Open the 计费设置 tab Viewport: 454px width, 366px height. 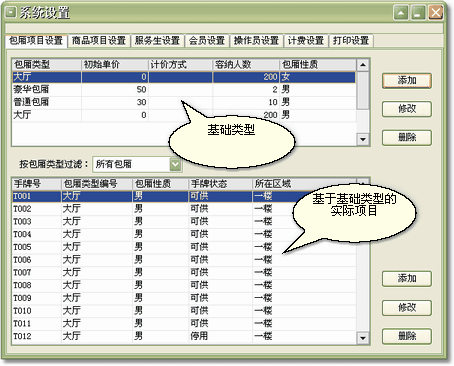point(306,41)
